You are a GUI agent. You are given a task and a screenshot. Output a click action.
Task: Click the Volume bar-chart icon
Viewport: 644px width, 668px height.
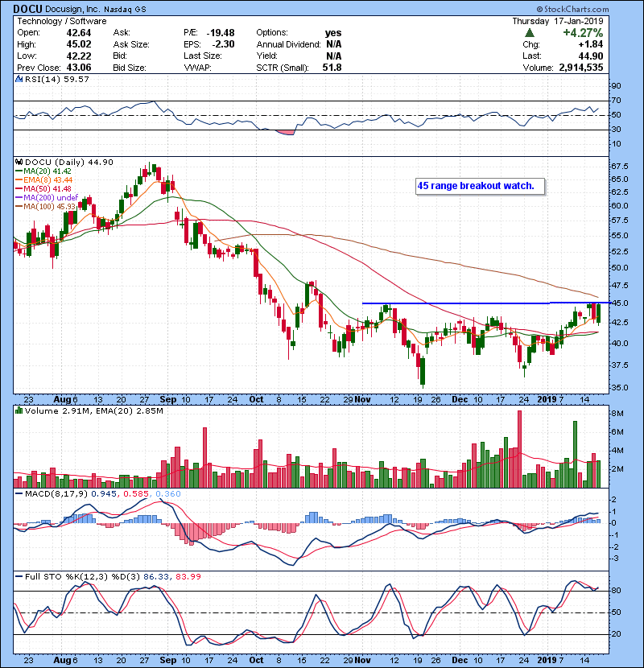point(19,411)
